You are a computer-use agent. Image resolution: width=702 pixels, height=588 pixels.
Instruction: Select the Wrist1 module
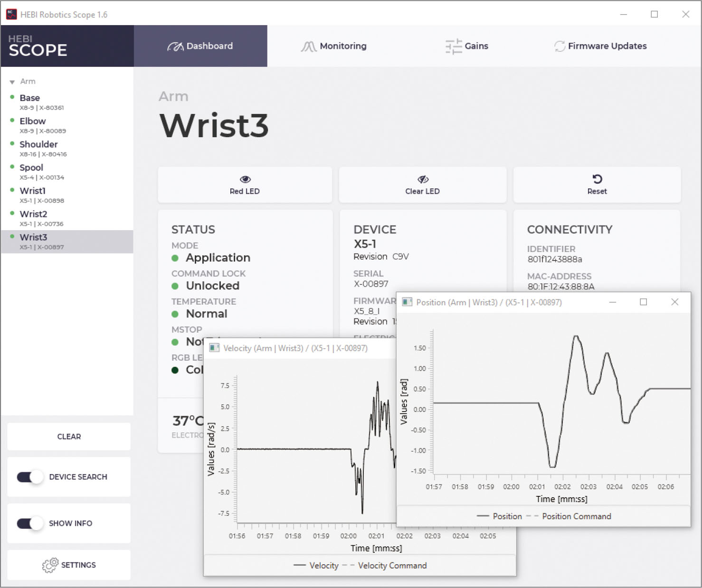point(67,195)
